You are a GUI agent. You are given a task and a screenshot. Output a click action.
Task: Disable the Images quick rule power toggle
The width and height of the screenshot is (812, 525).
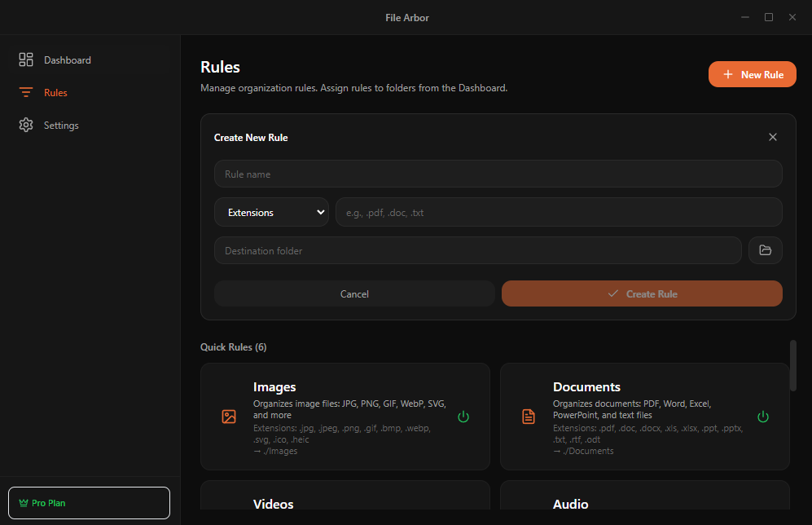[x=463, y=417]
